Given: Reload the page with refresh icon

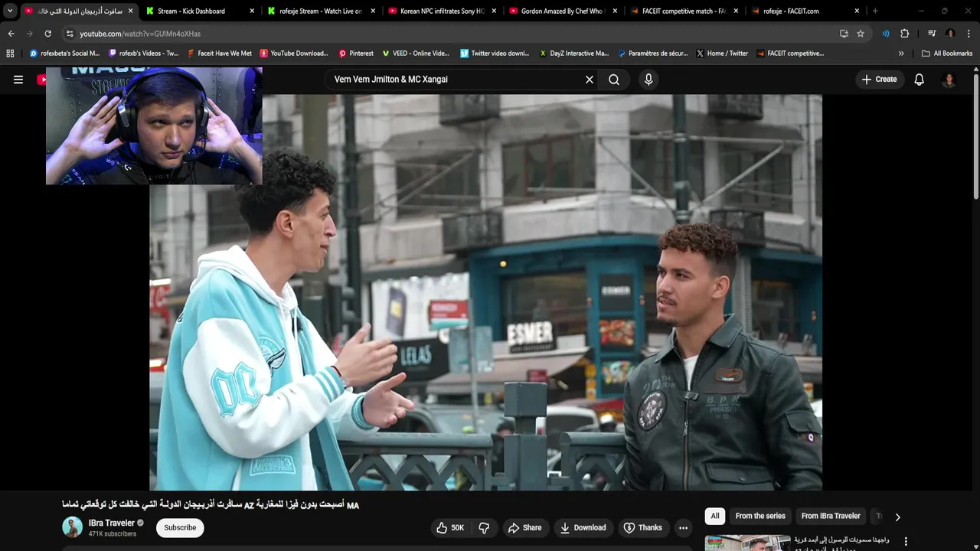Looking at the screenshot, I should tap(47, 34).
